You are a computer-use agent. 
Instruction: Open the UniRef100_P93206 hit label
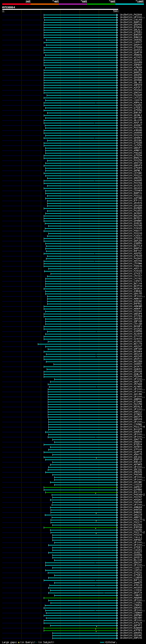pos(131,535)
